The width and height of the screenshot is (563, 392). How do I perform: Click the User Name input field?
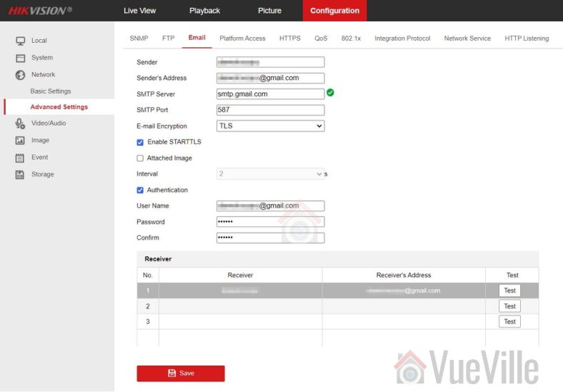click(x=270, y=206)
